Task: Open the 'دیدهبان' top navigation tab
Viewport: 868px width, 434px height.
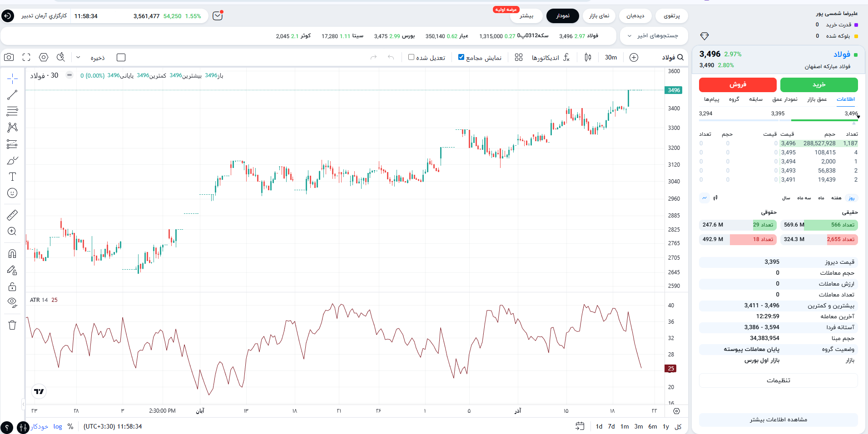Action: tap(635, 16)
